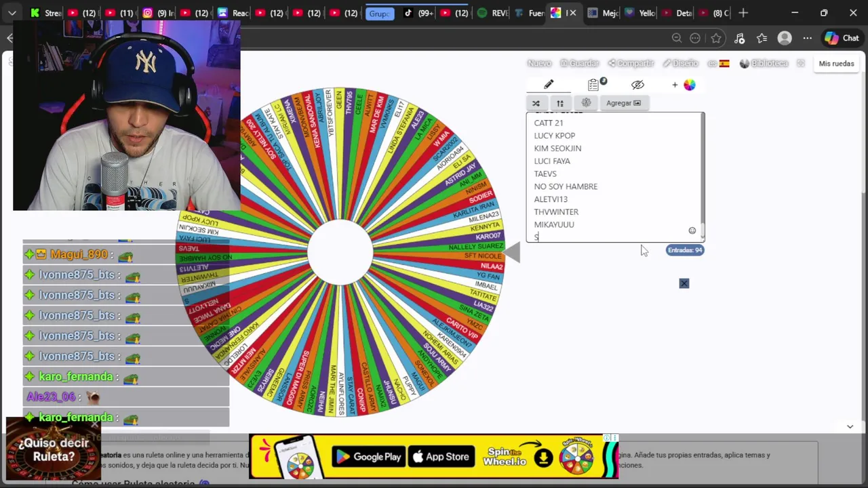
Task: Shuffle the wheel entries
Action: pos(536,103)
